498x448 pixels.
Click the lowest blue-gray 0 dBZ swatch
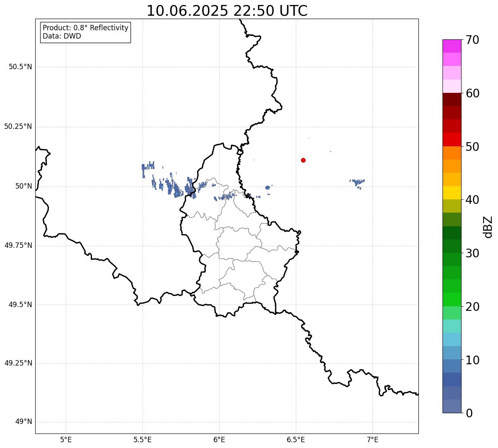coord(452,406)
